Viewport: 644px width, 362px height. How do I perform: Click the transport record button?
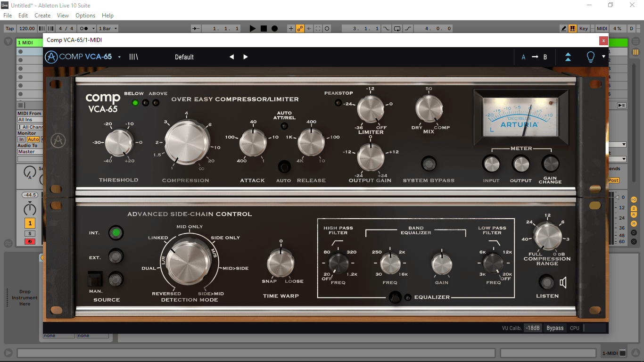274,28
